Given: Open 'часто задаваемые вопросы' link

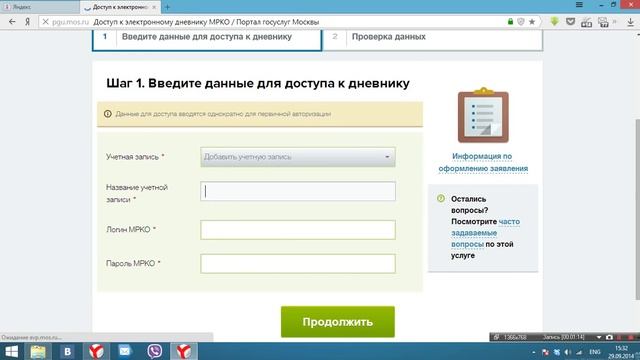Looking at the screenshot, I should [x=485, y=233].
